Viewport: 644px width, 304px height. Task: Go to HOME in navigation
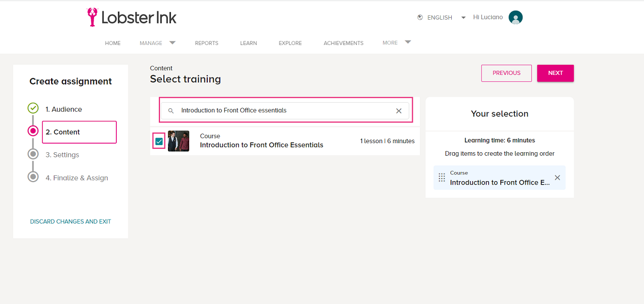[x=113, y=43]
